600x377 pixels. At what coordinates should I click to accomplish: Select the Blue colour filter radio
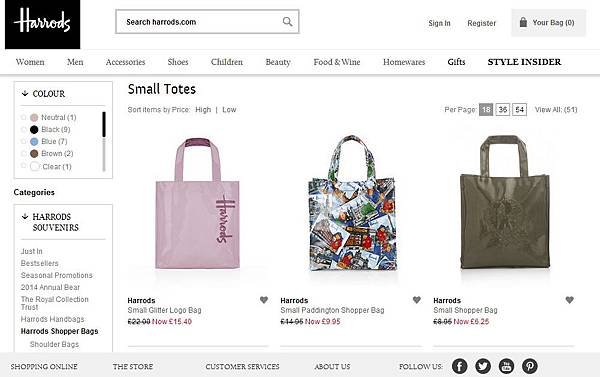24,141
